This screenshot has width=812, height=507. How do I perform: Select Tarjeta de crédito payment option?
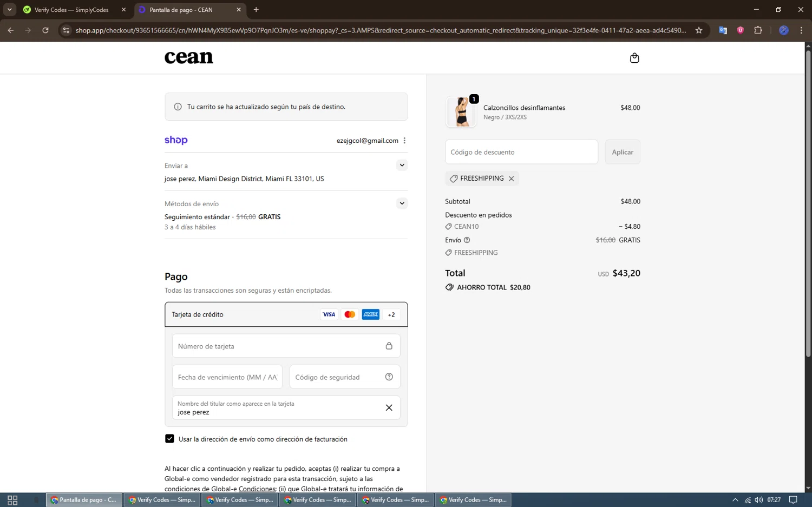coord(286,314)
